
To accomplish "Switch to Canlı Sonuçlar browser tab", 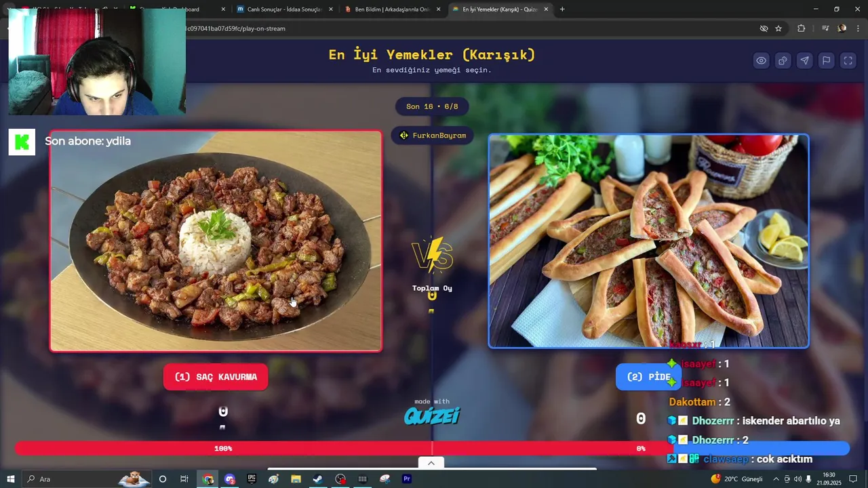I will coord(283,9).
